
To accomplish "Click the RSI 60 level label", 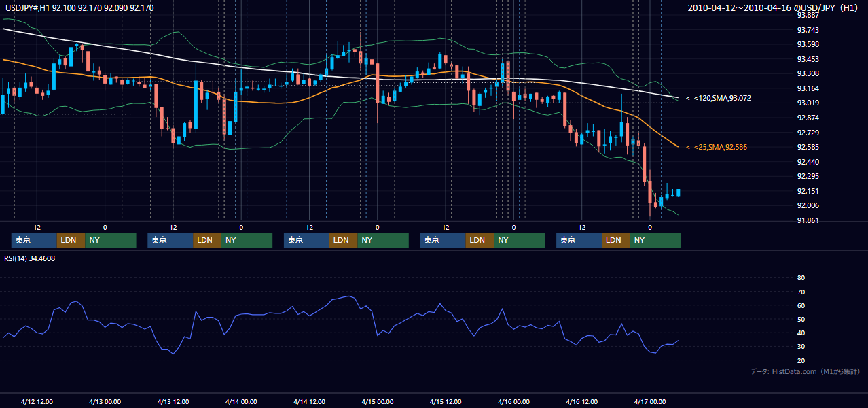I will point(801,305).
